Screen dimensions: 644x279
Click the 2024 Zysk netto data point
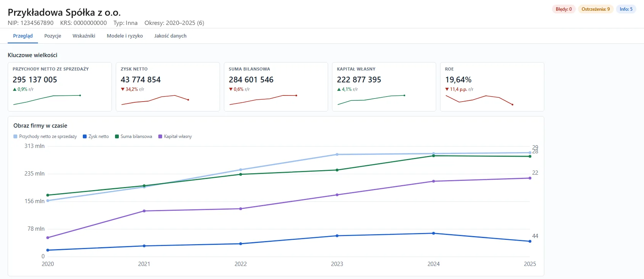(x=434, y=233)
